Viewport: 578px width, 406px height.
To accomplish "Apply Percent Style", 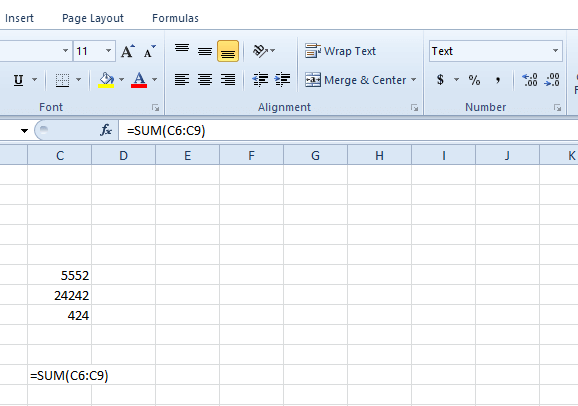I will (x=474, y=80).
